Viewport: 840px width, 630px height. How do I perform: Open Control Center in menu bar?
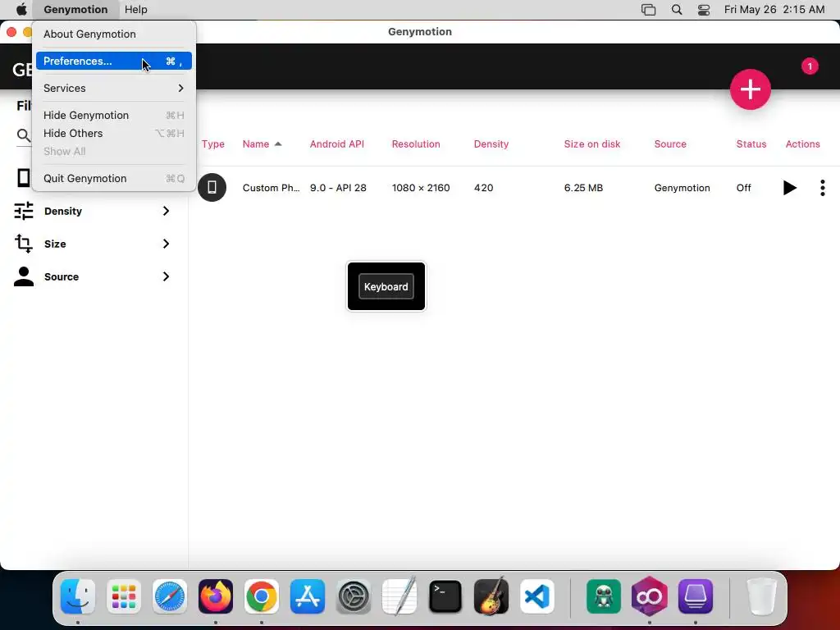[703, 10]
